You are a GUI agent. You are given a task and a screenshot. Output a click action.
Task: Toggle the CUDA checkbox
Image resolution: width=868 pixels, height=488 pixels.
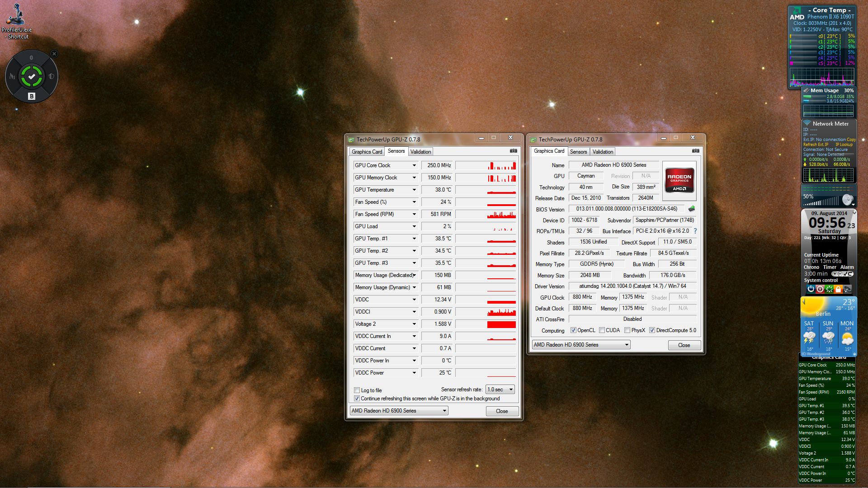pos(602,330)
